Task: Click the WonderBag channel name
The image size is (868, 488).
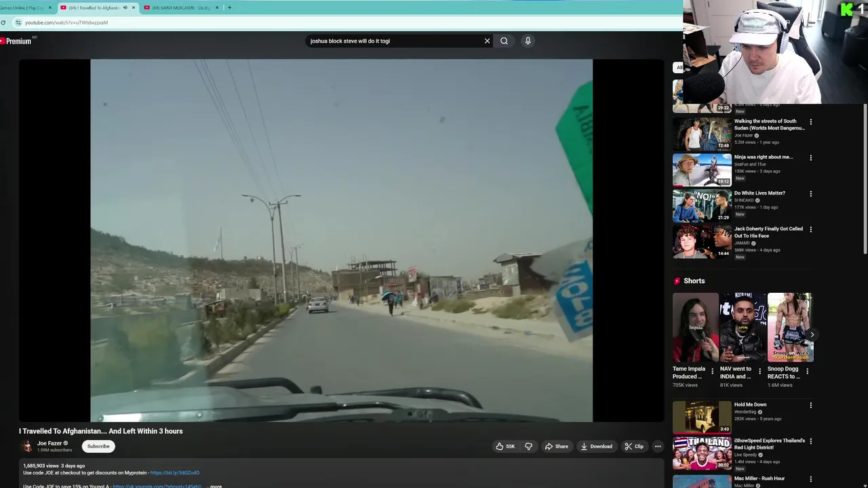Action: click(745, 411)
